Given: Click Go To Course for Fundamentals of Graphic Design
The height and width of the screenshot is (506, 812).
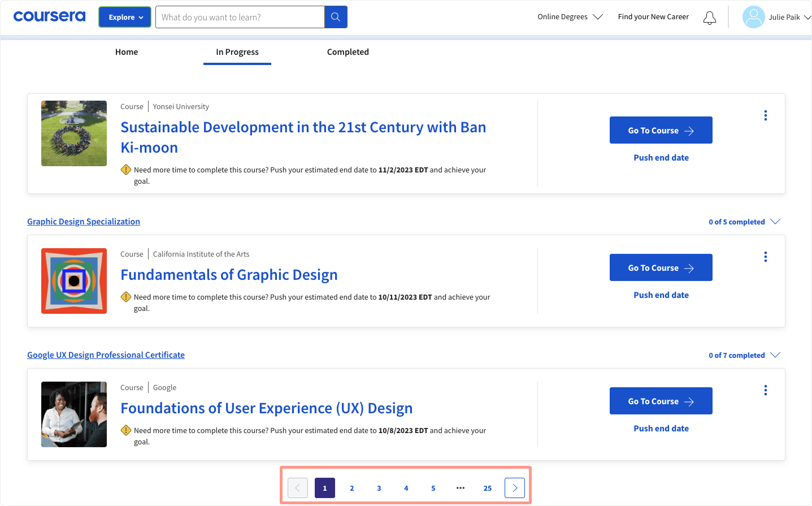Looking at the screenshot, I should tap(661, 267).
